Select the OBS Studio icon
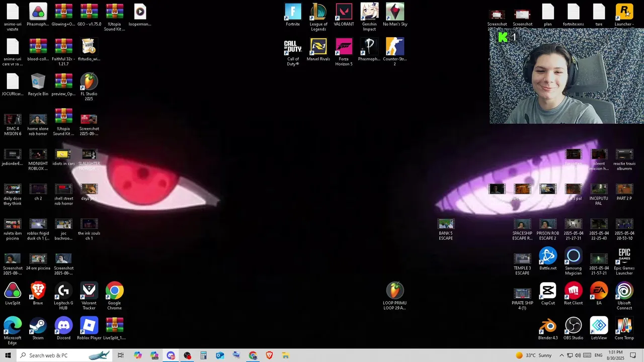 (574, 328)
